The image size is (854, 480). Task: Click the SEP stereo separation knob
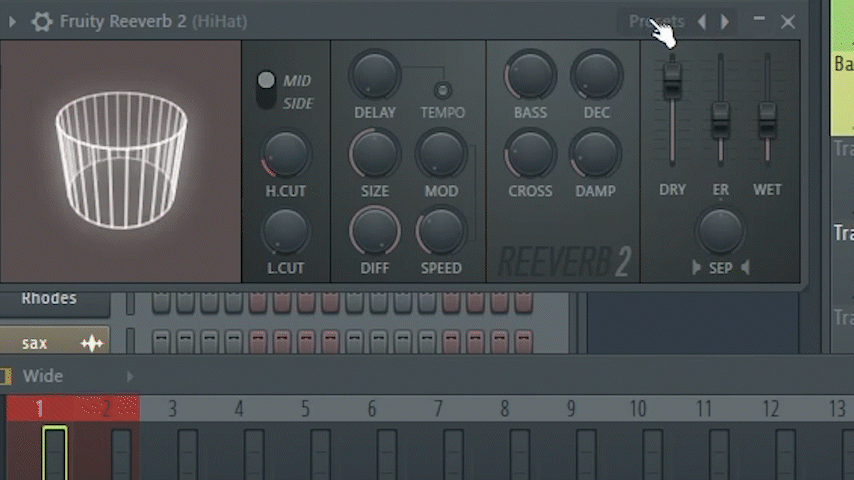coord(720,232)
